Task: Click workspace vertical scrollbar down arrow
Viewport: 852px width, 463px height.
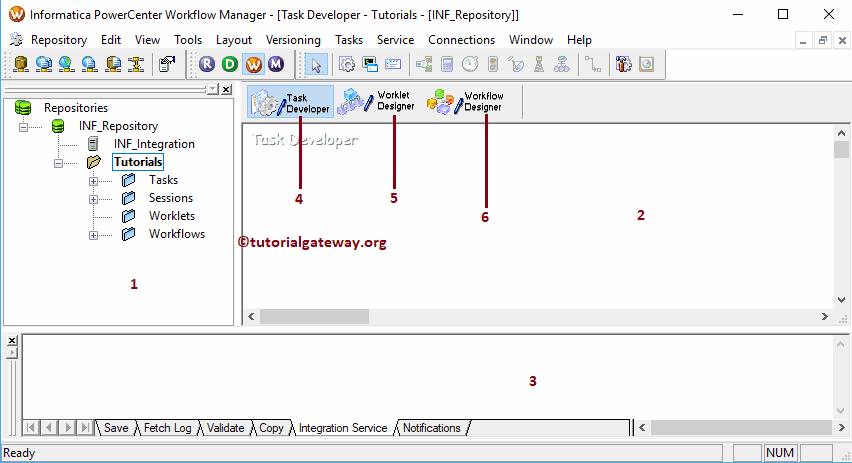Action: (841, 300)
